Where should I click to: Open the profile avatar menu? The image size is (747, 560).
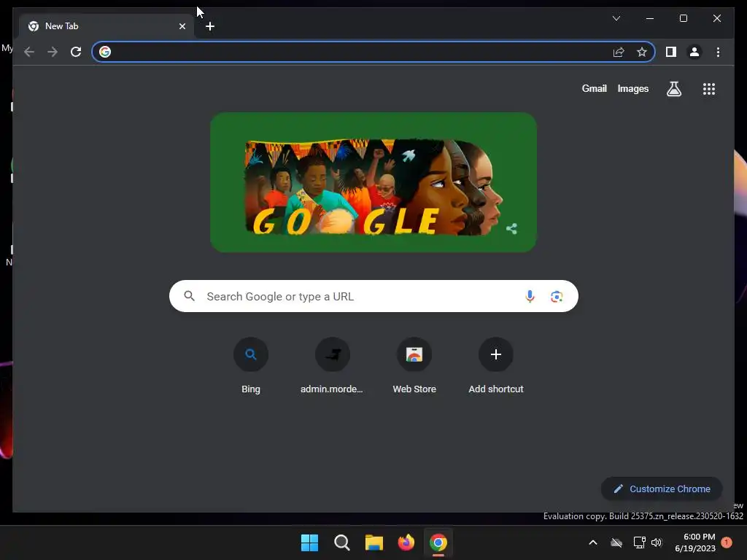(x=694, y=52)
